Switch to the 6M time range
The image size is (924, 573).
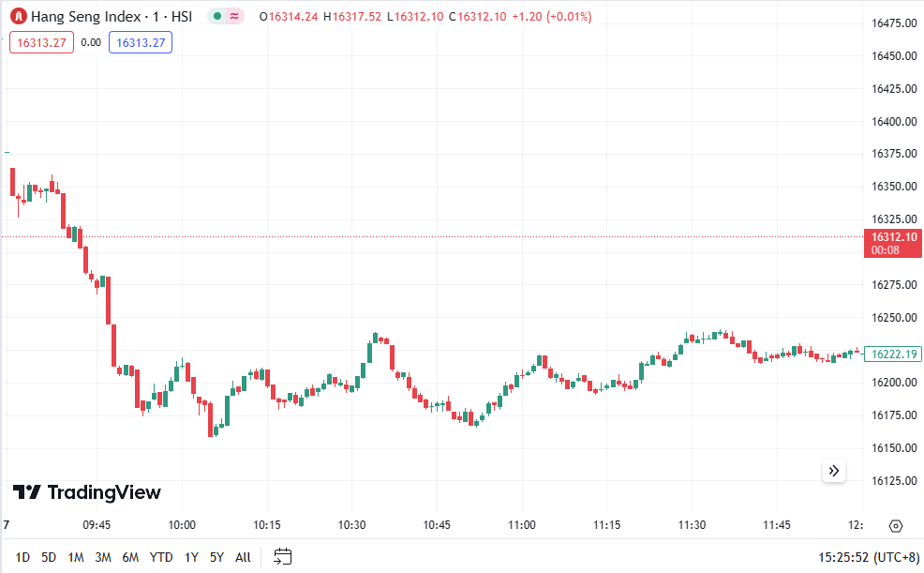(x=130, y=557)
